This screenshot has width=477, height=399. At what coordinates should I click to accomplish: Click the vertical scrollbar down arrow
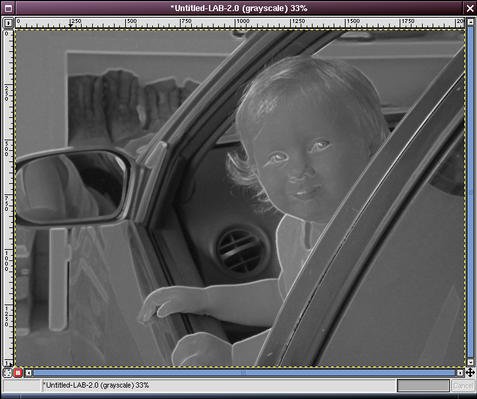(x=470, y=362)
